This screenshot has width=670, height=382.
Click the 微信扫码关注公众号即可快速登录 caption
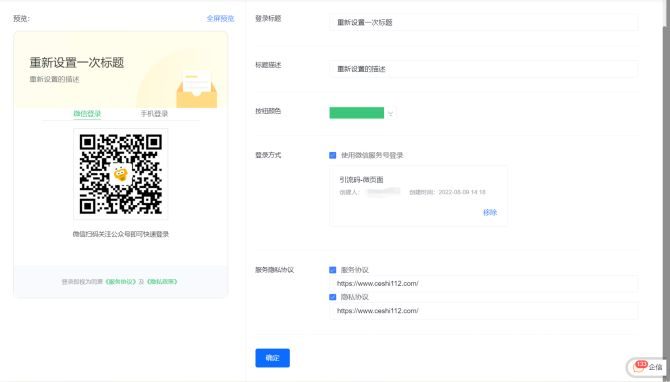tap(120, 234)
